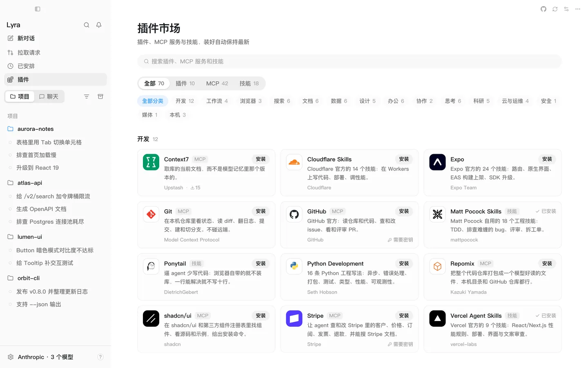Collapse the sidebar with the panel icon

(38, 9)
